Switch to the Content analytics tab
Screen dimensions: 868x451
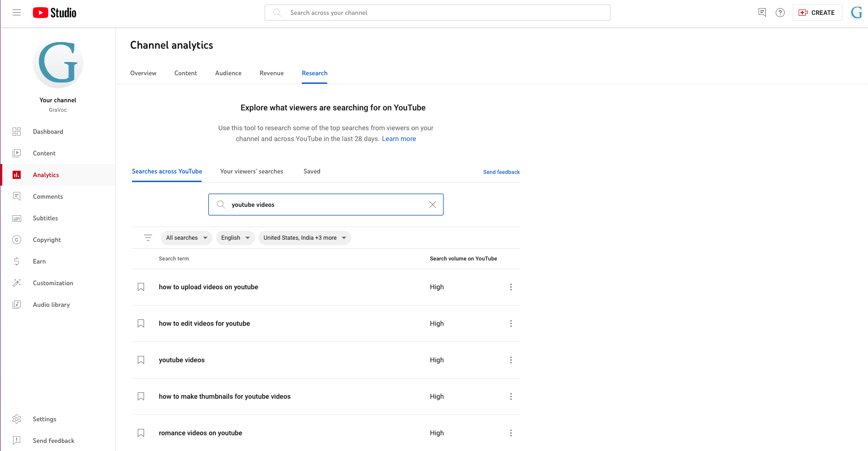(x=185, y=73)
